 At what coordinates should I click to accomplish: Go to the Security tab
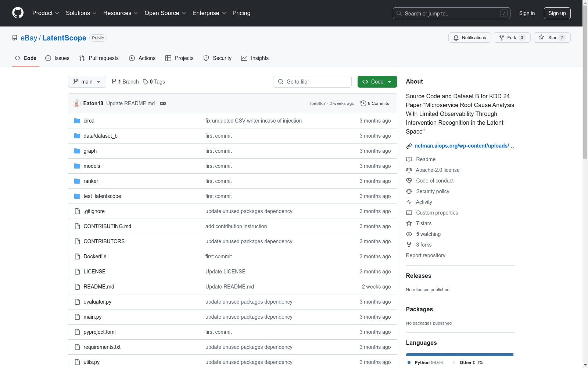click(x=218, y=58)
